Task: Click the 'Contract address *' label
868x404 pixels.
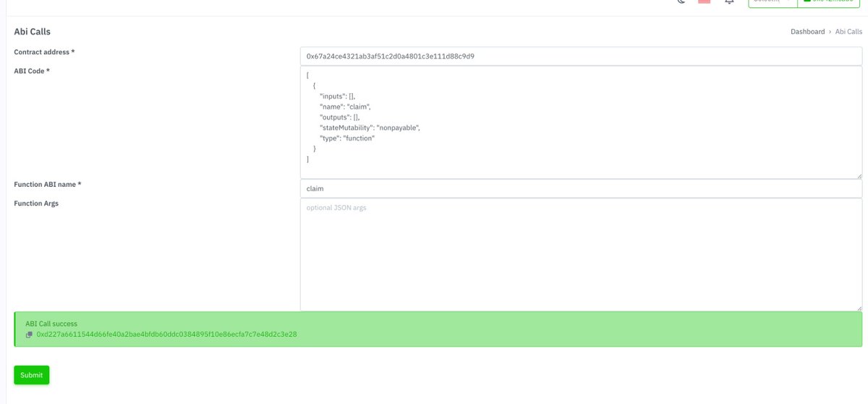Action: (x=44, y=52)
